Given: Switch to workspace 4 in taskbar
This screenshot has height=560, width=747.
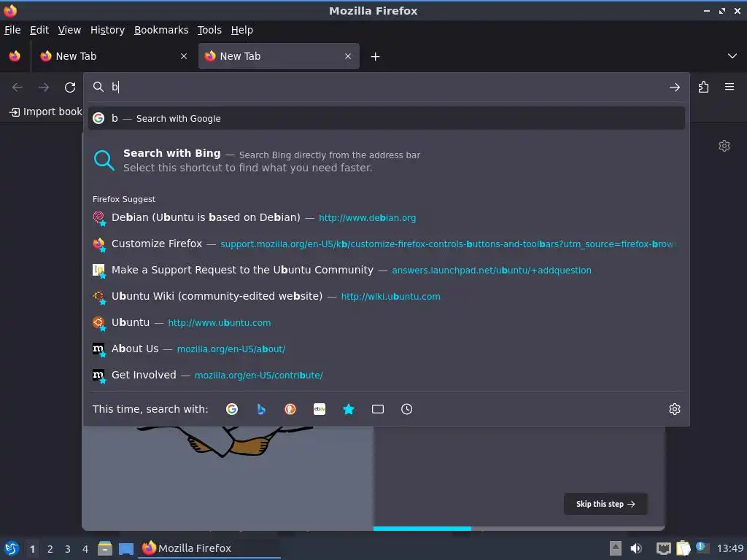Looking at the screenshot, I should coord(85,549).
